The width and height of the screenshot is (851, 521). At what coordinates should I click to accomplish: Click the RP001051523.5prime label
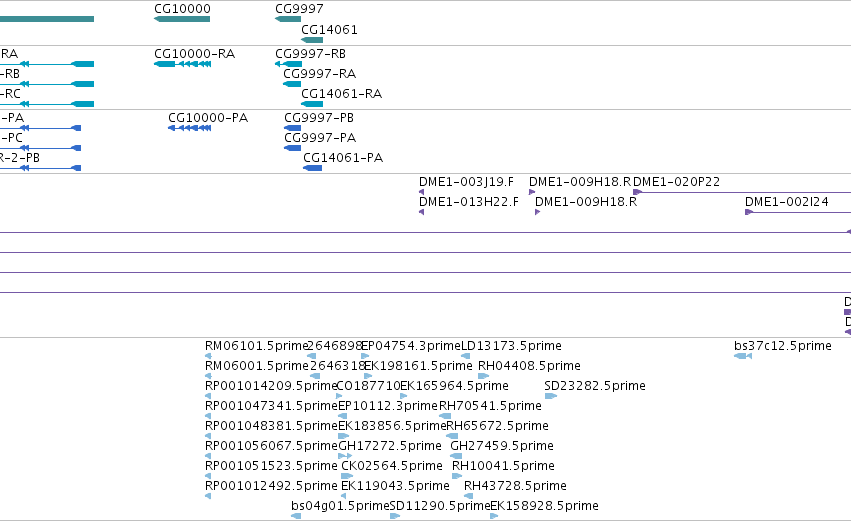click(x=271, y=466)
